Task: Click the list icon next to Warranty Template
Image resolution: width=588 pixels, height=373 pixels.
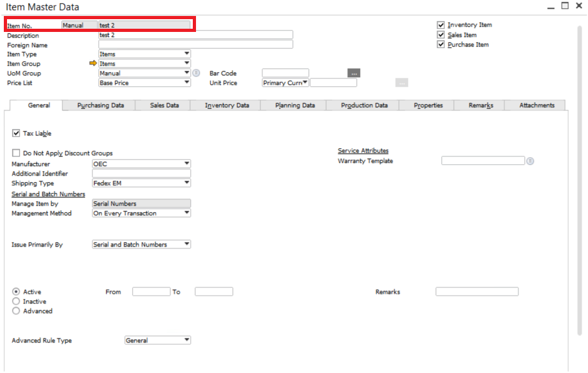Action: tap(529, 161)
